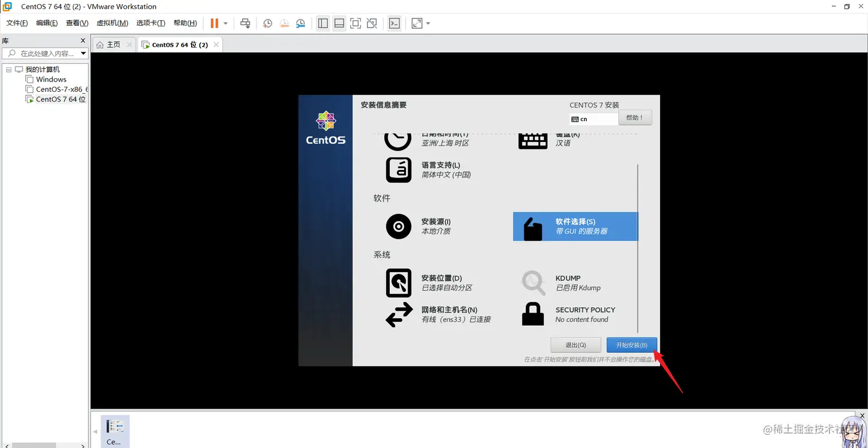Toggle the library sidebar view
The width and height of the screenshot is (868, 448).
323,23
